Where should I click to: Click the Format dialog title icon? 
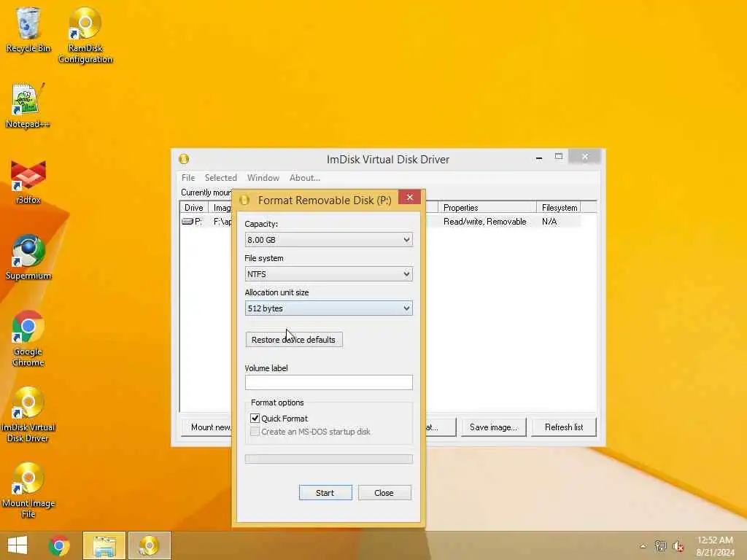point(244,200)
